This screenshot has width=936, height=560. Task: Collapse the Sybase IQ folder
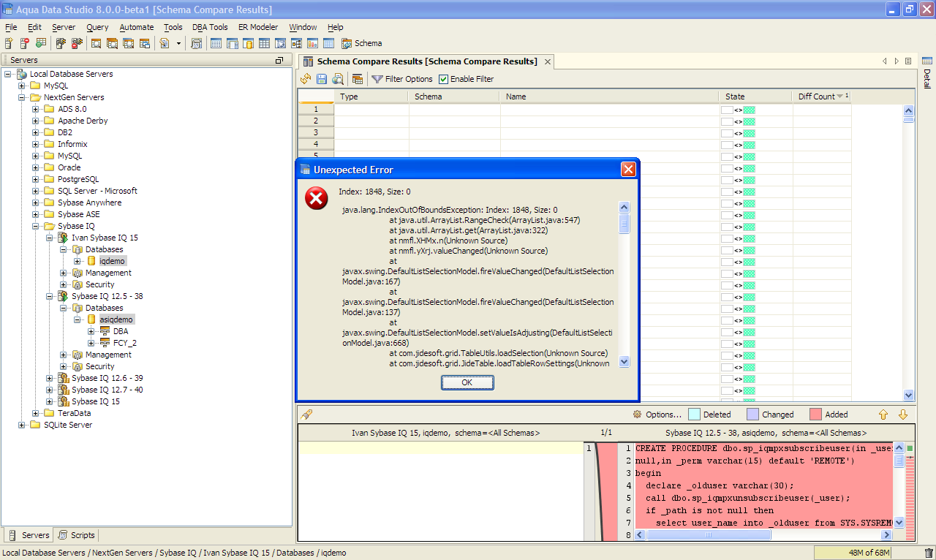point(37,226)
